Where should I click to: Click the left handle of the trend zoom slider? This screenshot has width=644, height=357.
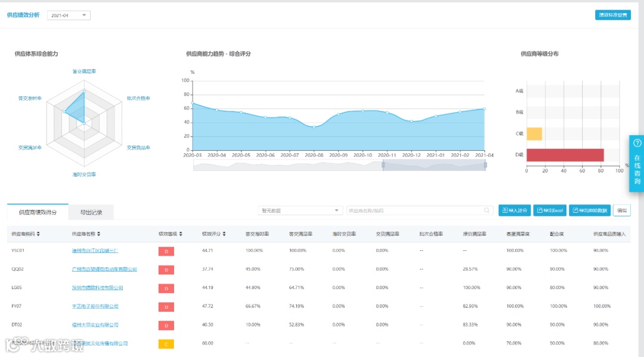tap(383, 165)
